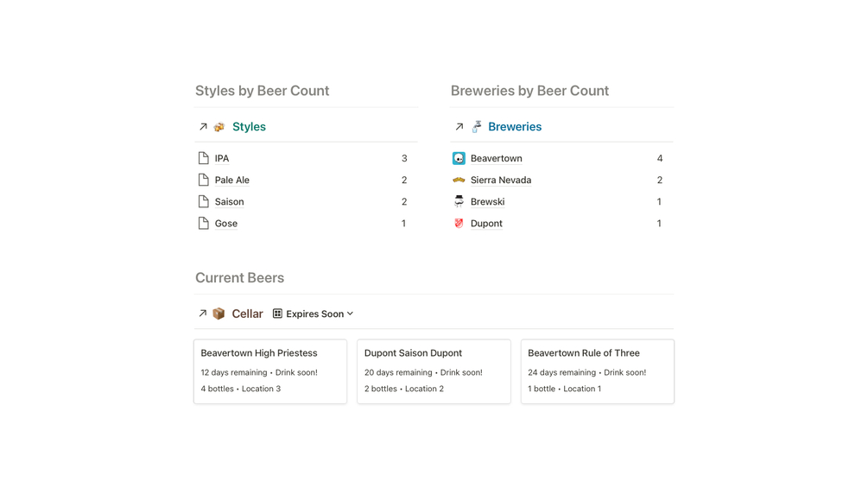Image resolution: width=868 pixels, height=488 pixels.
Task: Open the Beavertown Rule of Three card
Action: [597, 371]
